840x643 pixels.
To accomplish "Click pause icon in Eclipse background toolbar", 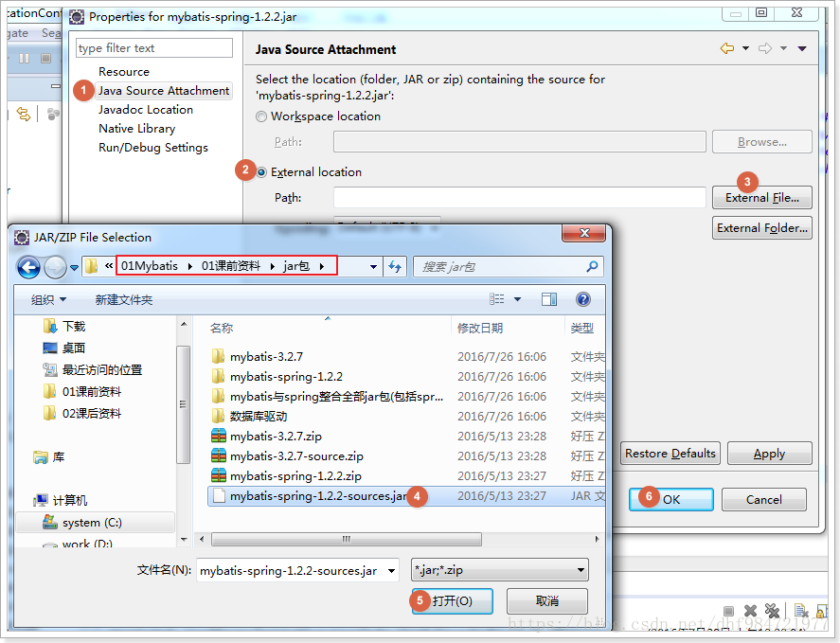I will click(x=24, y=58).
